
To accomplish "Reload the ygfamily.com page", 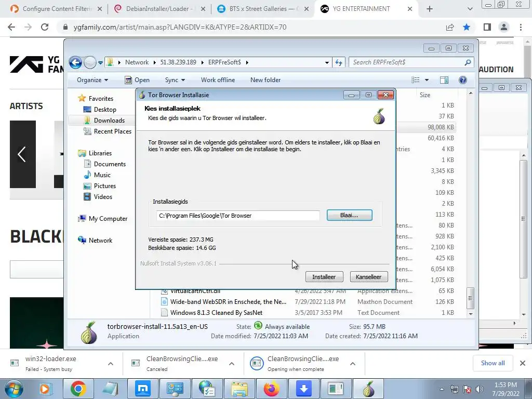I will 45,27.
